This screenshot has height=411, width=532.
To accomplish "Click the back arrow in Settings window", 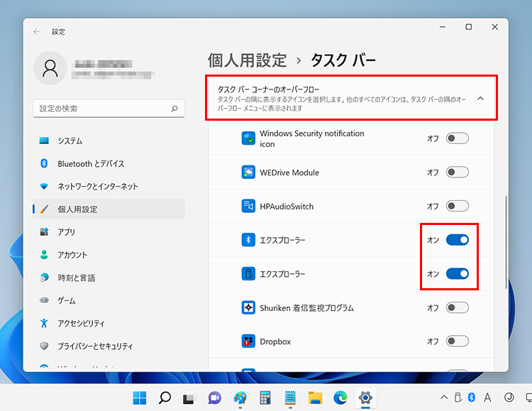I will click(x=37, y=31).
